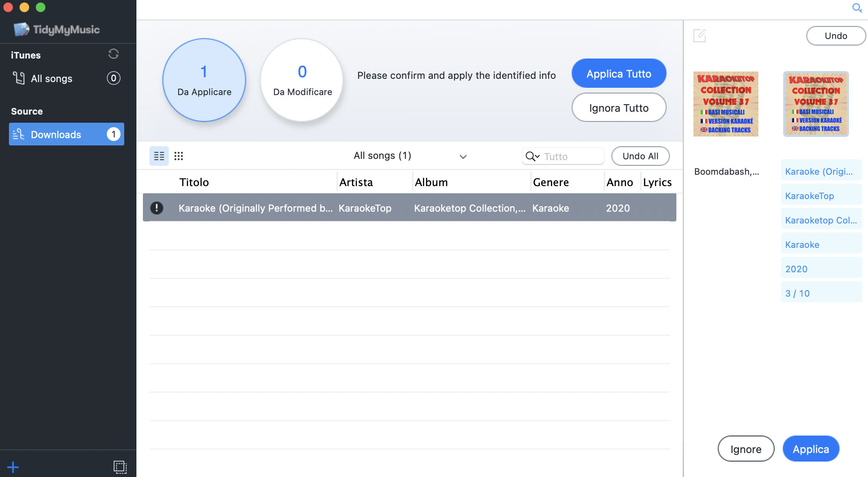Viewport: 868px width, 477px height.
Task: Select the Da Applicare circle
Action: [x=204, y=80]
